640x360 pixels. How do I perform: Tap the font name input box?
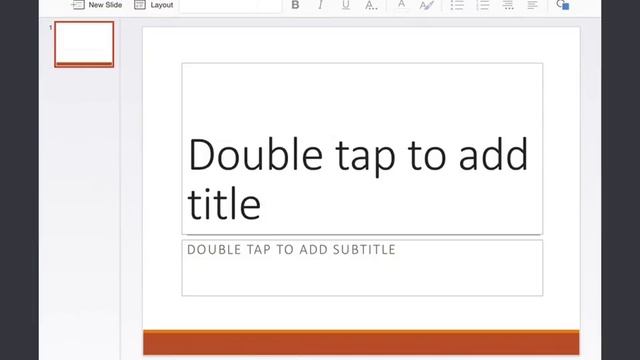coord(230,5)
